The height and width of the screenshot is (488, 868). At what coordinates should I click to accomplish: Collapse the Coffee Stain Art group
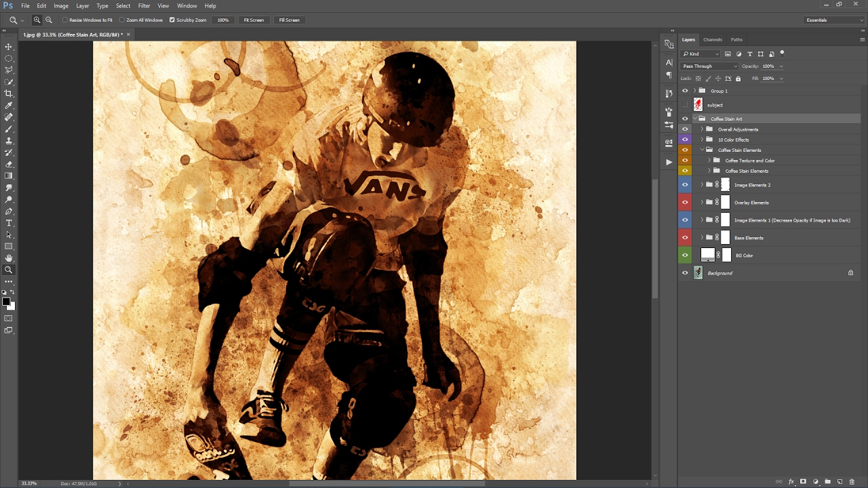[x=694, y=119]
